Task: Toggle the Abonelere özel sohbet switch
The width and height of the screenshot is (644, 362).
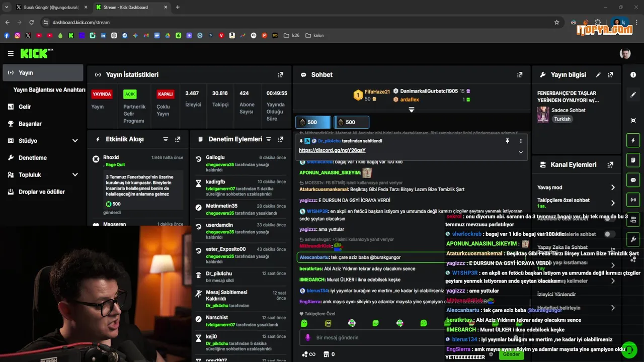Action: tap(609, 219)
